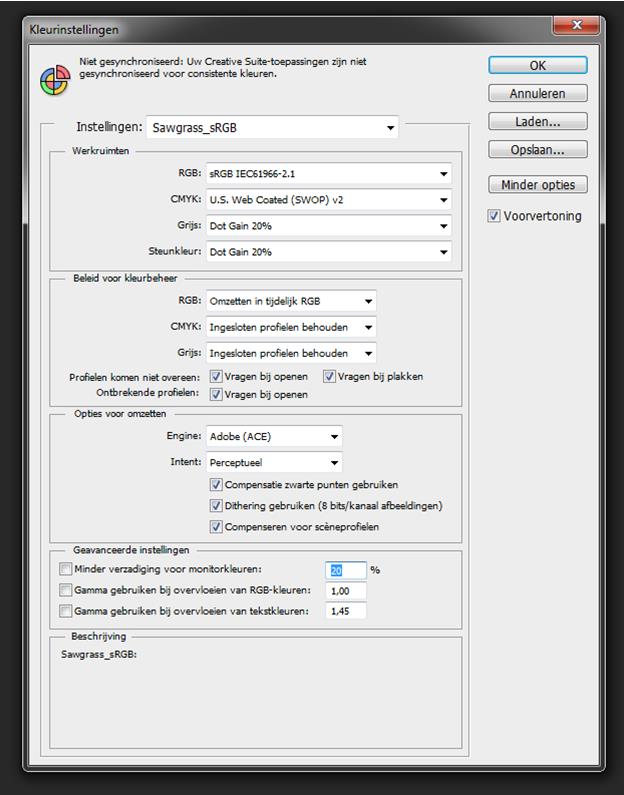
Task: Click the color wheel sync status icon
Action: pyautogui.click(x=55, y=80)
